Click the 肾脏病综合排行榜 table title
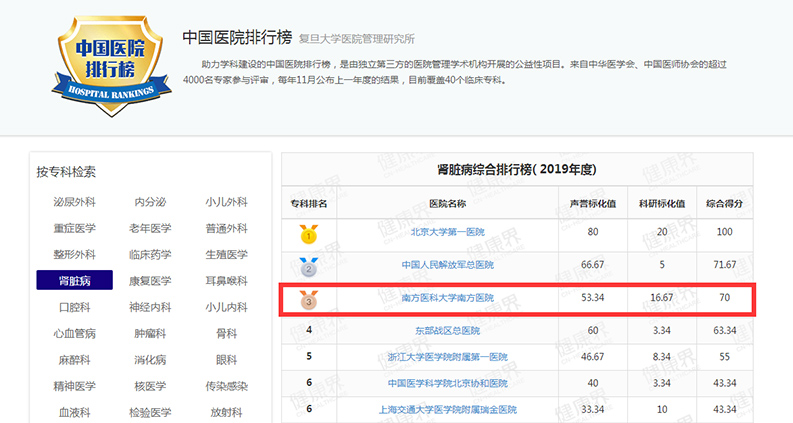The height and width of the screenshot is (423, 793). coord(517,170)
